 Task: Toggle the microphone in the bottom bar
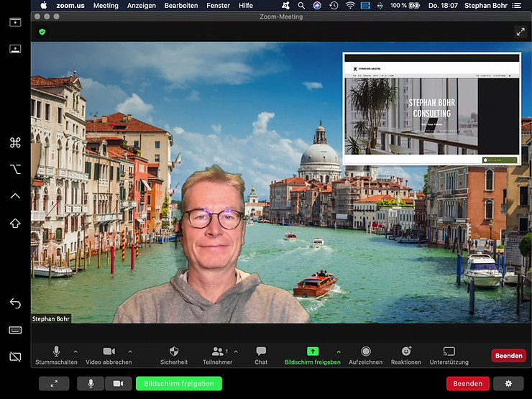(91, 384)
